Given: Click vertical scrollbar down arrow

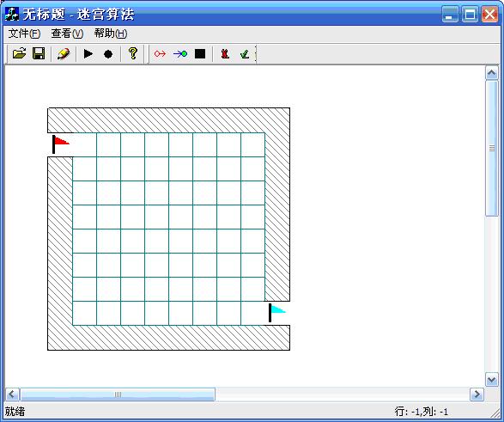Looking at the screenshot, I should [492, 380].
